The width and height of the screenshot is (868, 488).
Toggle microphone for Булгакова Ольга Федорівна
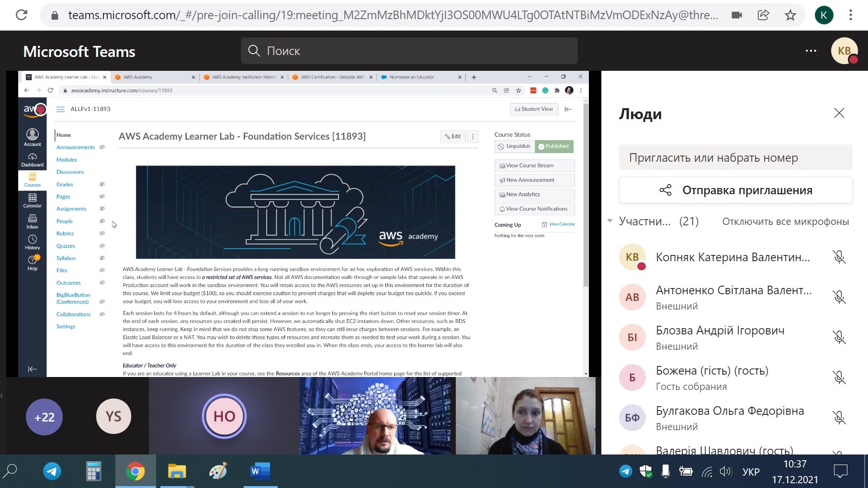[x=839, y=418]
